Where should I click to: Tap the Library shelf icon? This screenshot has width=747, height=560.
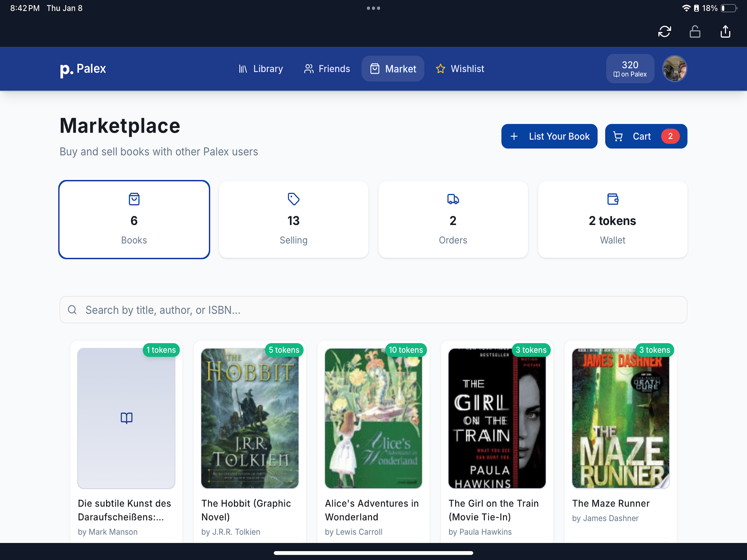click(243, 69)
